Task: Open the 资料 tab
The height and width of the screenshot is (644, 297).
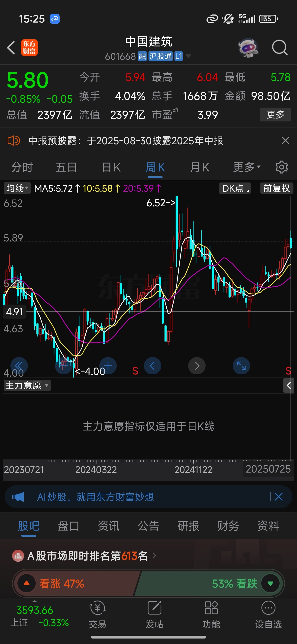Action: coord(268,526)
